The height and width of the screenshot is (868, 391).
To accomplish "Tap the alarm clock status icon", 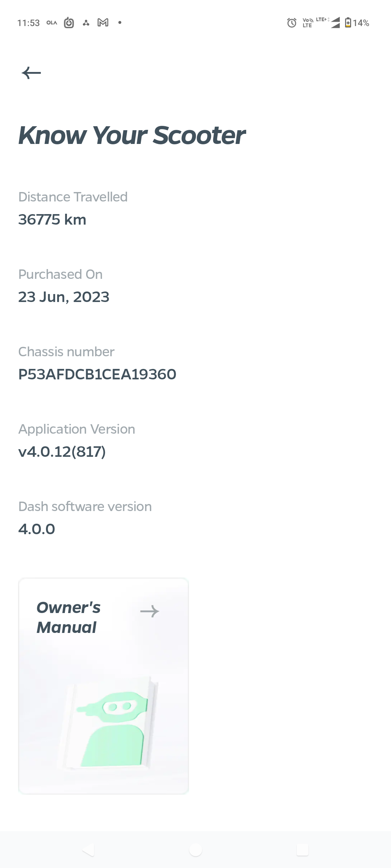I will point(292,23).
